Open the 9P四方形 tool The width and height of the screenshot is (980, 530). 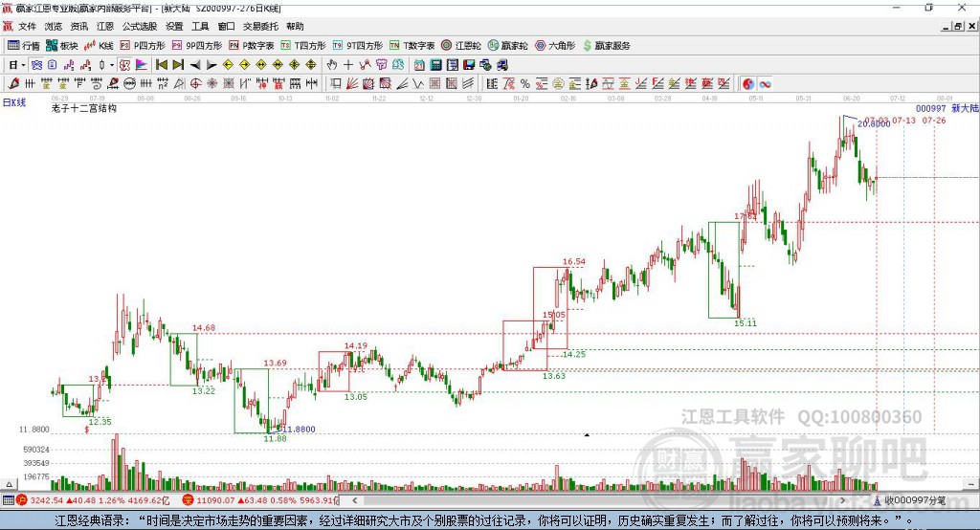(197, 46)
